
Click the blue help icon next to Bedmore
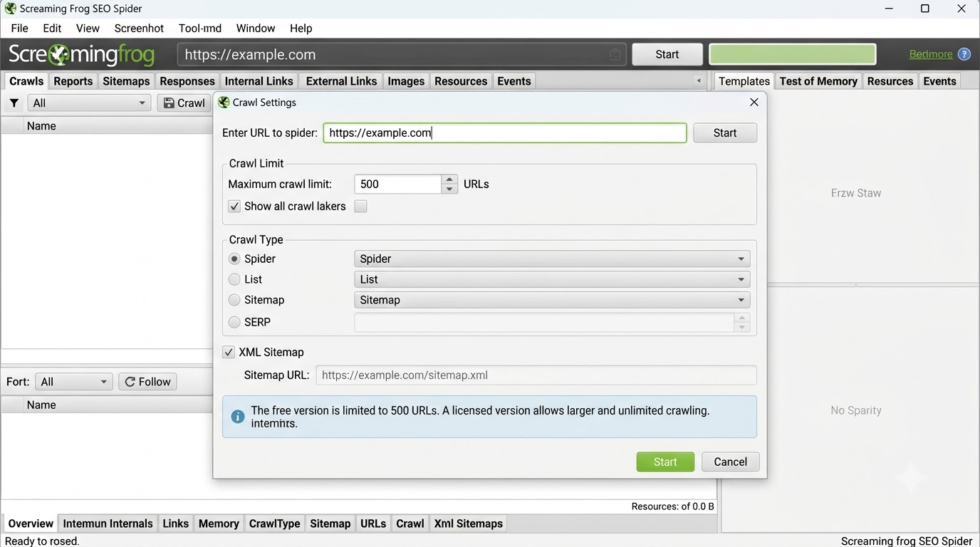[964, 54]
